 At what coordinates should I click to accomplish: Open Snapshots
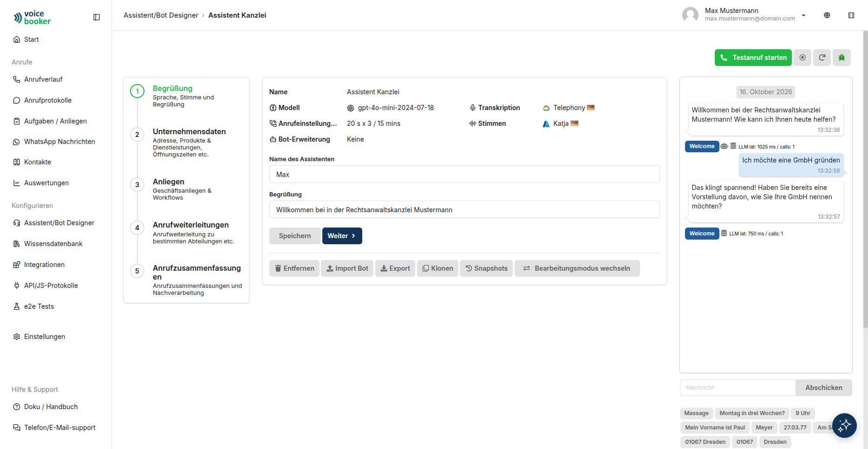pos(486,268)
